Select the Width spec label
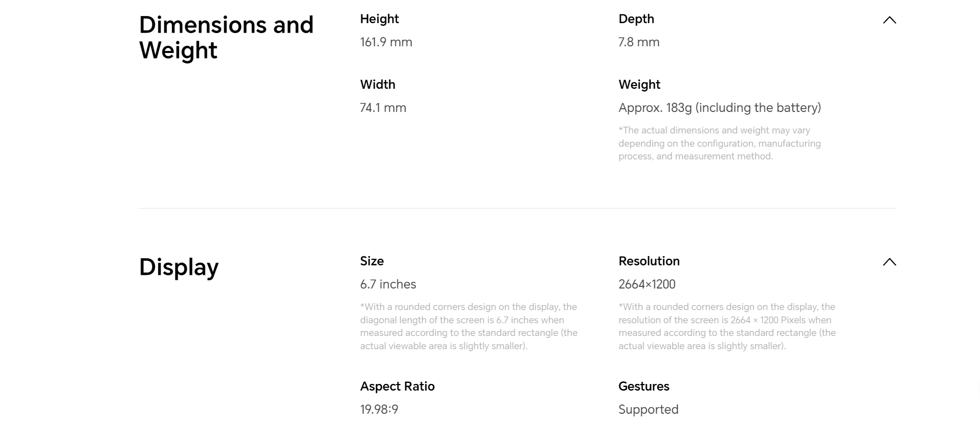The image size is (980, 432). tap(378, 84)
